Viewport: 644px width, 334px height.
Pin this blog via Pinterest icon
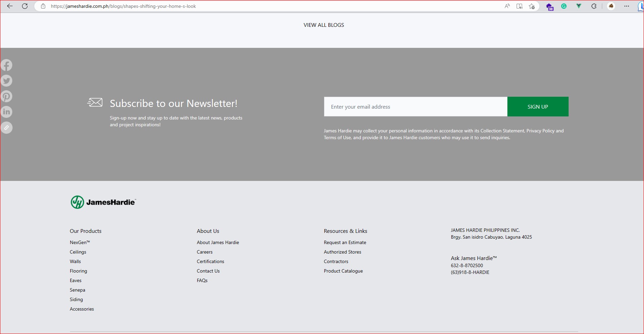tap(6, 96)
